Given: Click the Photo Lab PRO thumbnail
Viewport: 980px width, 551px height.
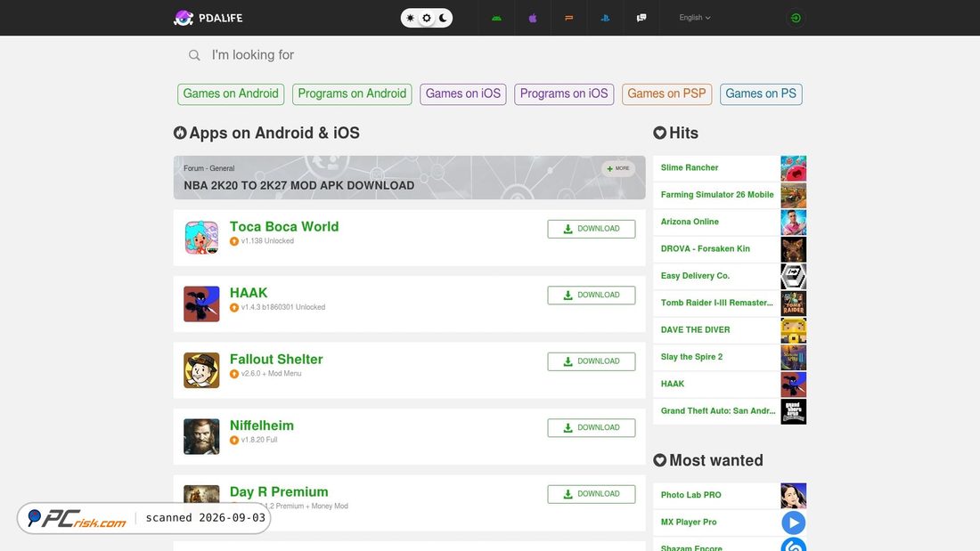Looking at the screenshot, I should [793, 496].
